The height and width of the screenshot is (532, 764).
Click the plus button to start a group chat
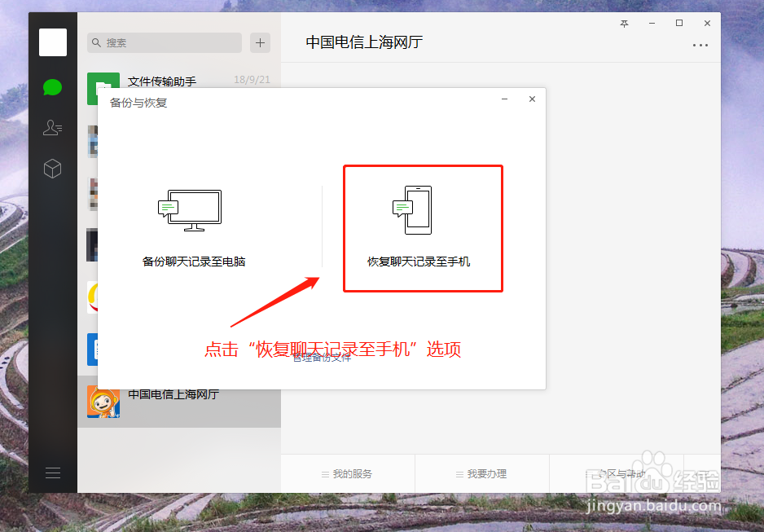(x=260, y=43)
